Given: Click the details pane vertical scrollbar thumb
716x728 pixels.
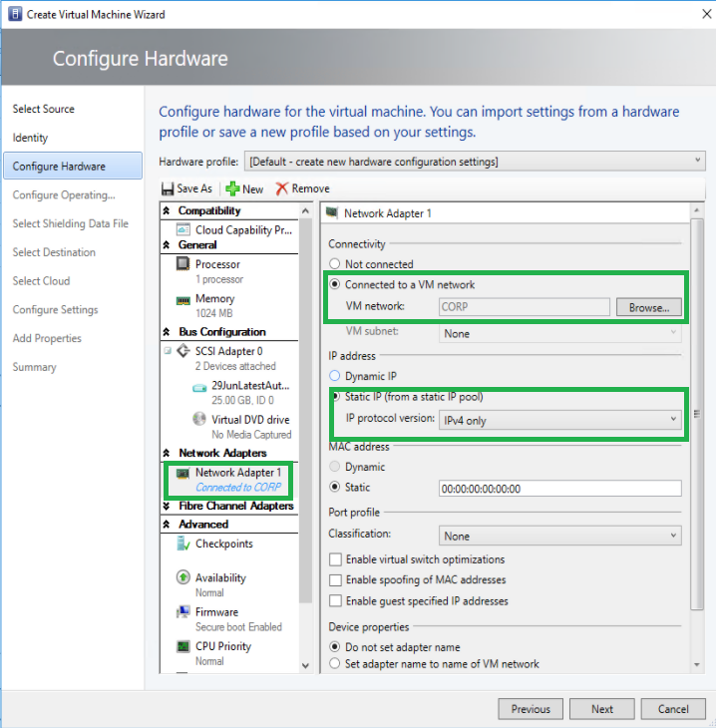Looking at the screenshot, I should pos(696,413).
